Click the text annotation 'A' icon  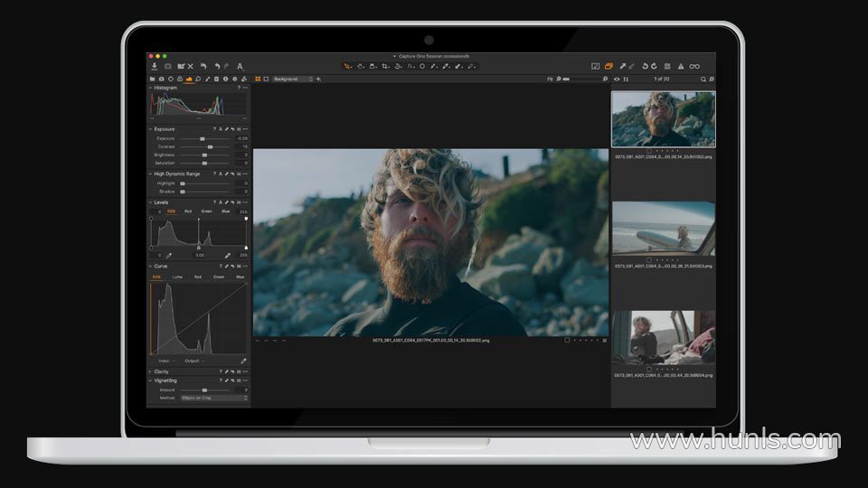coord(241,66)
